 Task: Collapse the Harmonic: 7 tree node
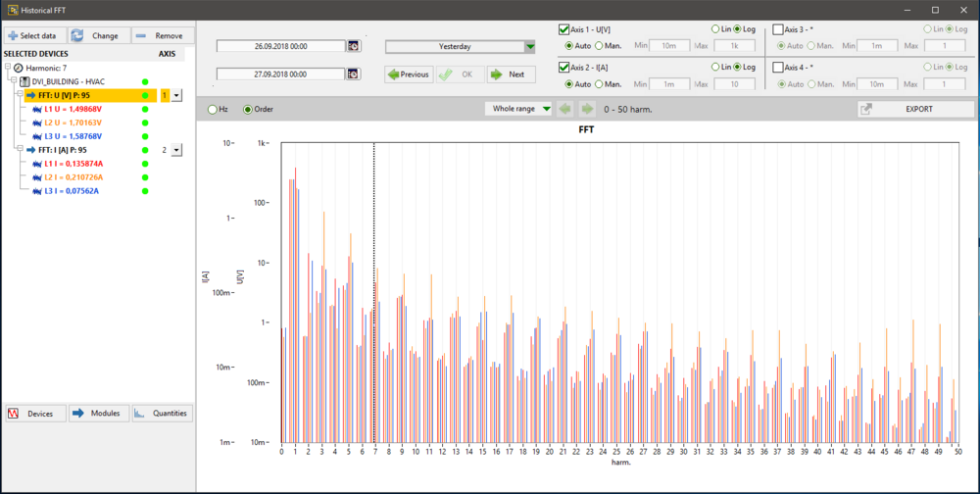pyautogui.click(x=8, y=68)
